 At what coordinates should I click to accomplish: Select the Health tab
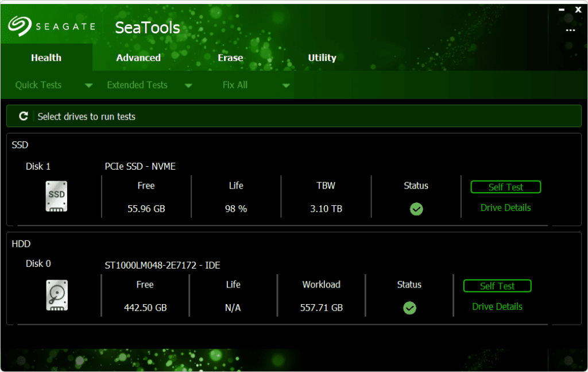[x=46, y=57]
